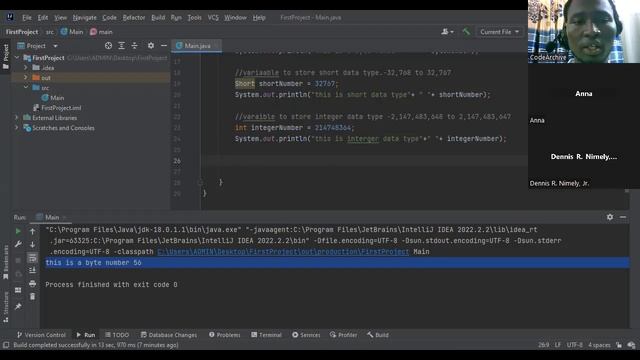Open the Services tool window
The image size is (640, 360).
pyautogui.click(x=306, y=335)
